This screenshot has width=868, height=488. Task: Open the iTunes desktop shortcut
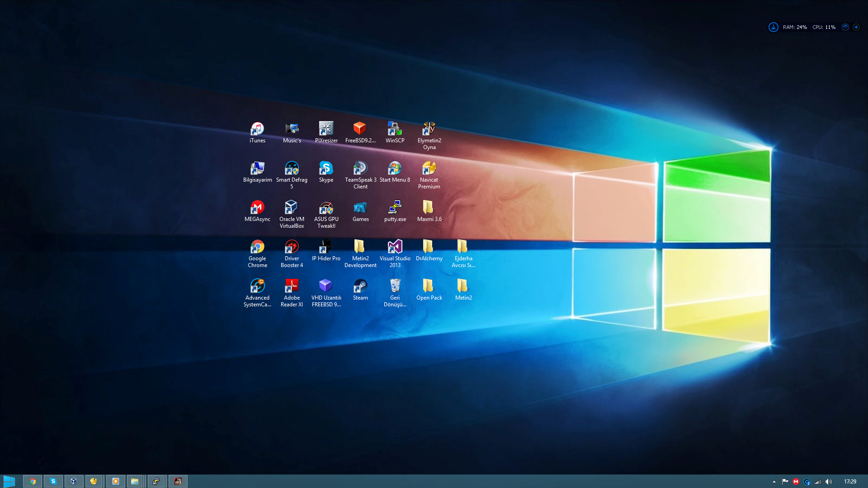257,132
